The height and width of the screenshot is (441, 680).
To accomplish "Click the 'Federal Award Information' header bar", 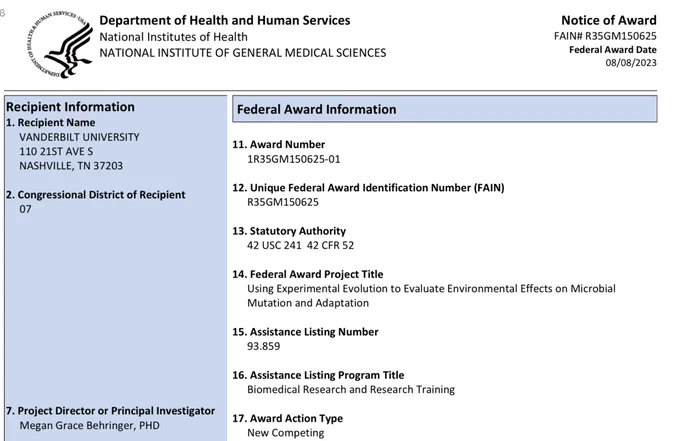I will point(445,109).
